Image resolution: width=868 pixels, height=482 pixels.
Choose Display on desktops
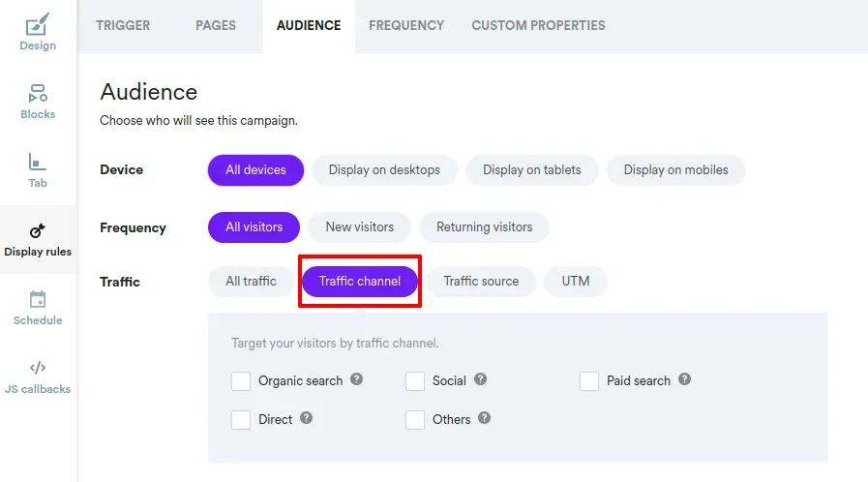[384, 170]
